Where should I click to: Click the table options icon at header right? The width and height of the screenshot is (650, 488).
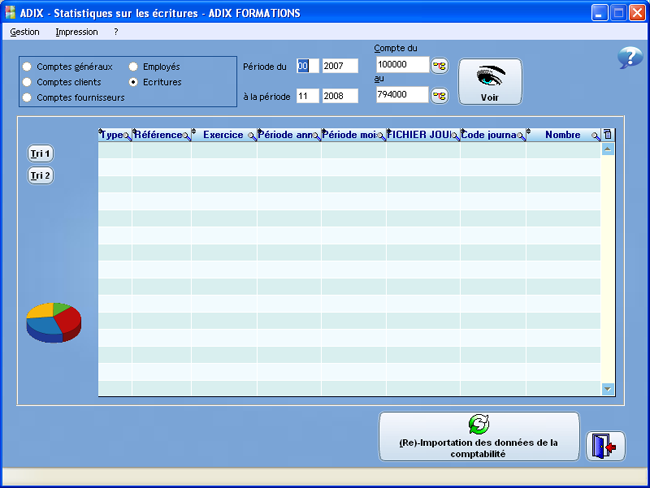pyautogui.click(x=608, y=134)
